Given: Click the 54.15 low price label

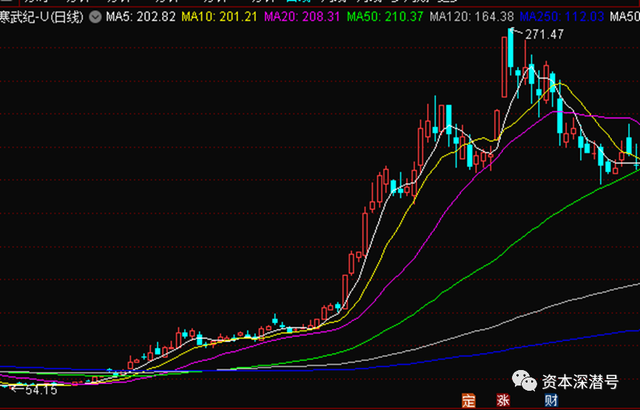Looking at the screenshot, I should click(x=41, y=390).
